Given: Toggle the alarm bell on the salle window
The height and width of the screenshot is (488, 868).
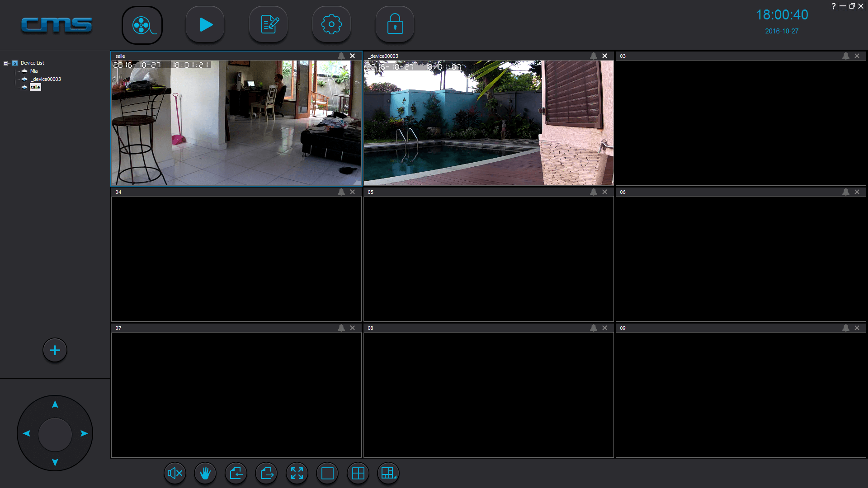Looking at the screenshot, I should 341,56.
